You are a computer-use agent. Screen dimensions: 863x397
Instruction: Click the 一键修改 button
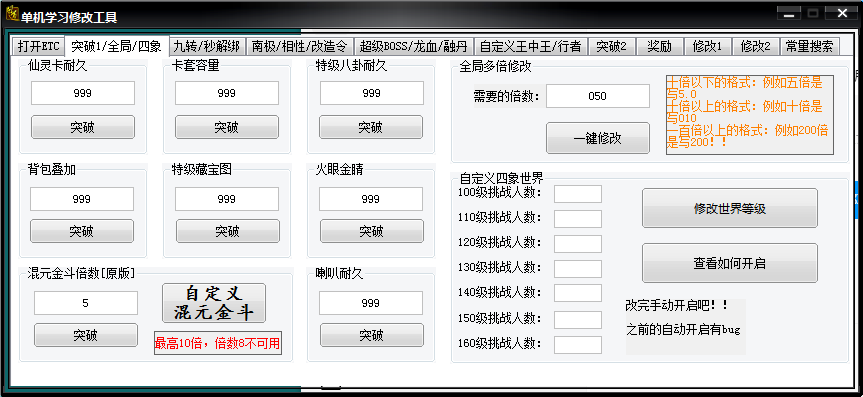pos(598,138)
